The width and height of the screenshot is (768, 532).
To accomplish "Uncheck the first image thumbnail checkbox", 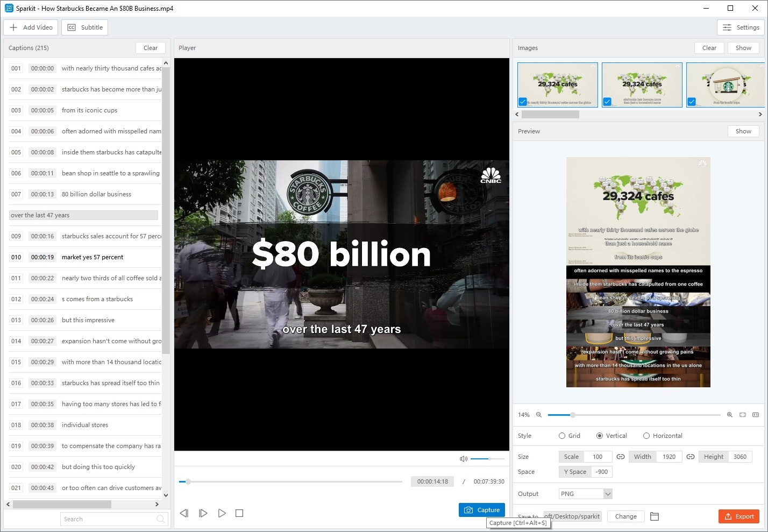I will tap(523, 102).
